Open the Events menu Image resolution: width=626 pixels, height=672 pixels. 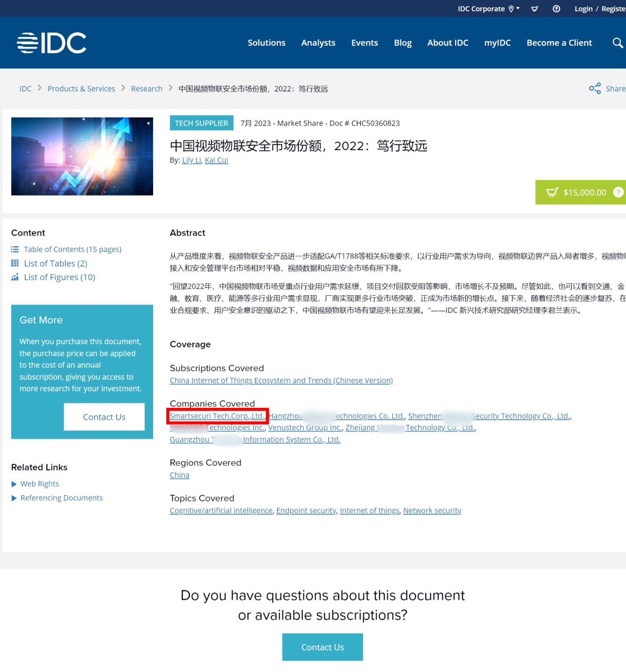[x=364, y=43]
